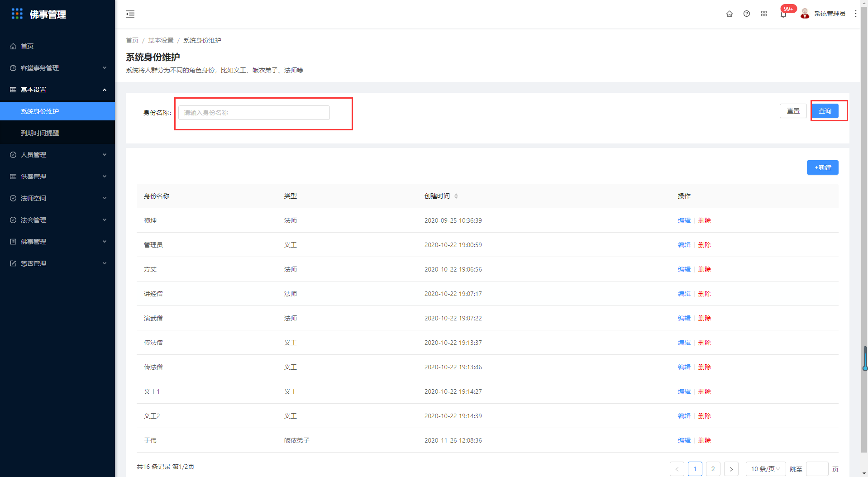This screenshot has height=477, width=868.
Task: Click the 佛事管理 list icon
Action: click(13, 242)
